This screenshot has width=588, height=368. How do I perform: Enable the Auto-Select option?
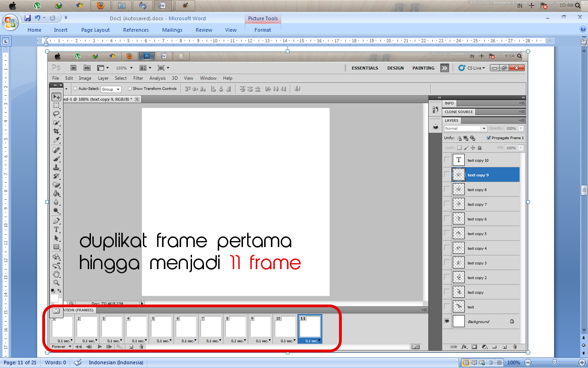point(75,88)
